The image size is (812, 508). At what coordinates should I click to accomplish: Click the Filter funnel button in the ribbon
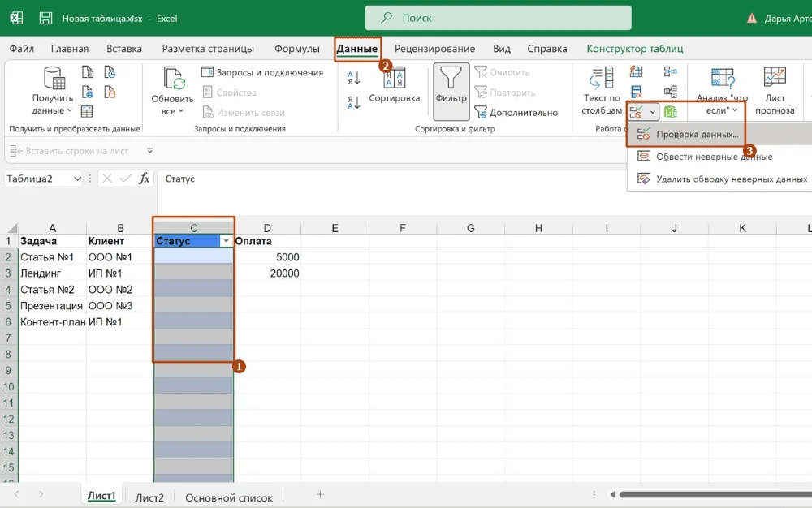coord(451,84)
